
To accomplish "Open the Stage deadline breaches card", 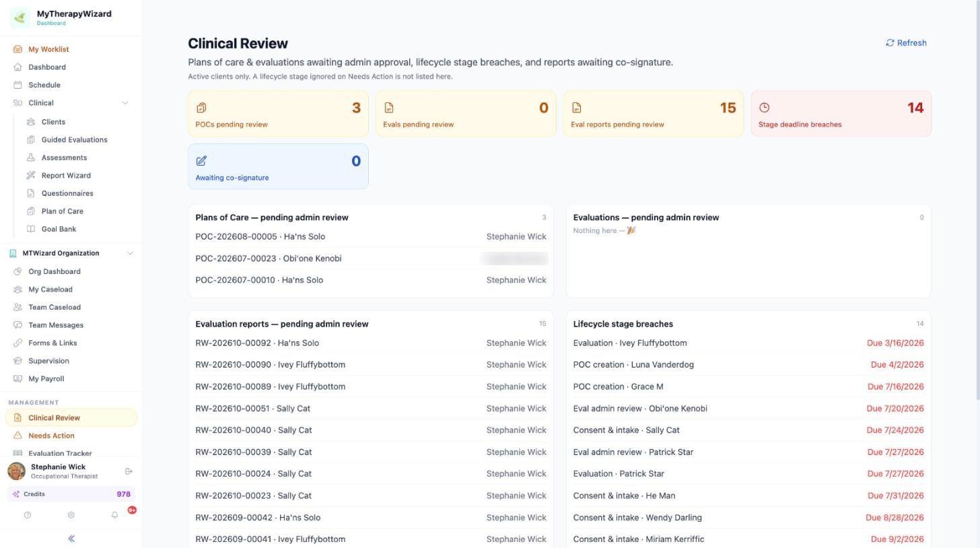I will coord(841,114).
